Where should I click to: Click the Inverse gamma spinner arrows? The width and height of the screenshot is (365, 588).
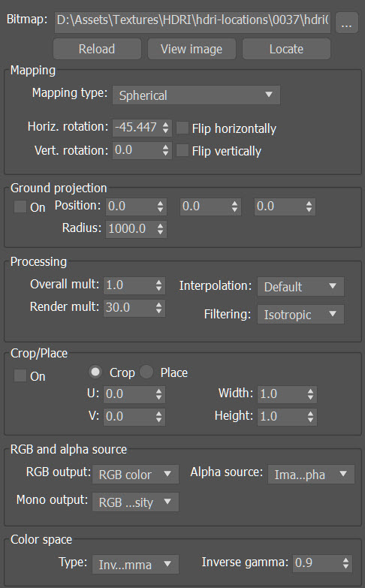coord(345,563)
